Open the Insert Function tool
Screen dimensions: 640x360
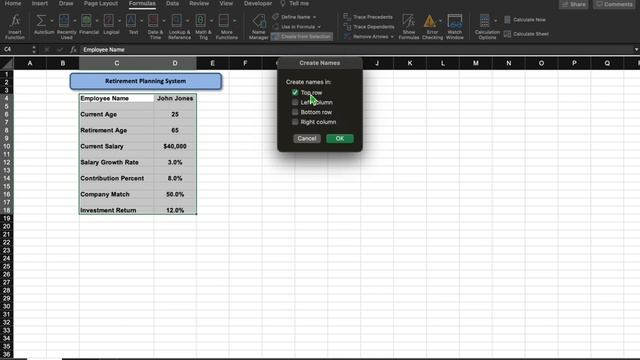(x=15, y=27)
